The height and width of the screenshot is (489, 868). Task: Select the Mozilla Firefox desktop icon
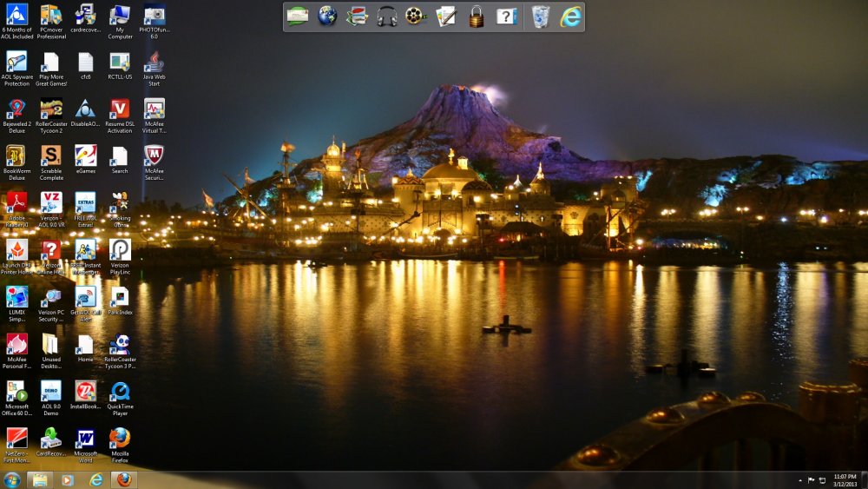coord(120,446)
